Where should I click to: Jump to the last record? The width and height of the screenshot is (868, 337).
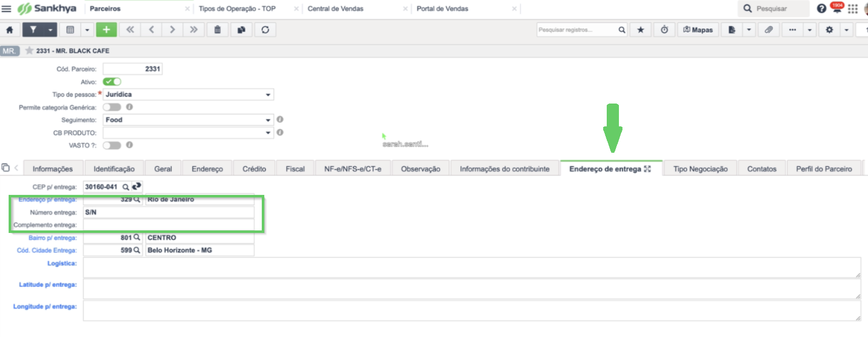pyautogui.click(x=194, y=30)
